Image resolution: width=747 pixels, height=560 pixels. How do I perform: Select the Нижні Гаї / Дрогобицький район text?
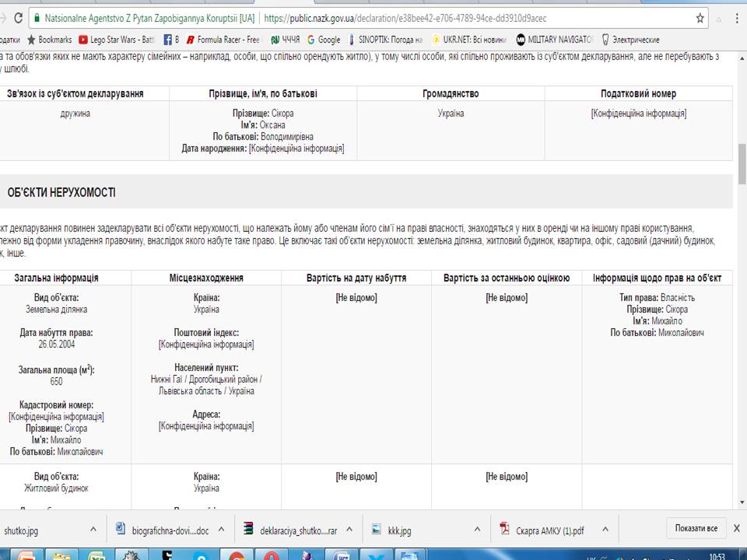point(206,380)
